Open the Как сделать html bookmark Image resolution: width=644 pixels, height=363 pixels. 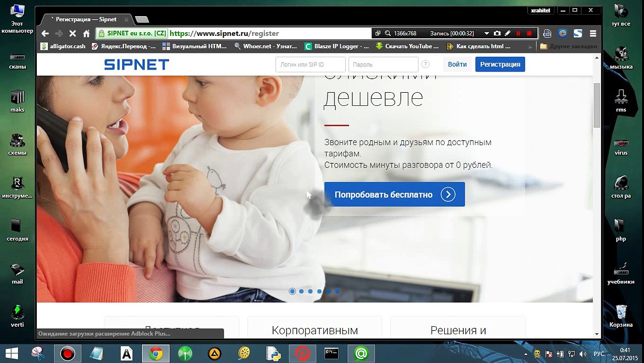click(x=478, y=46)
